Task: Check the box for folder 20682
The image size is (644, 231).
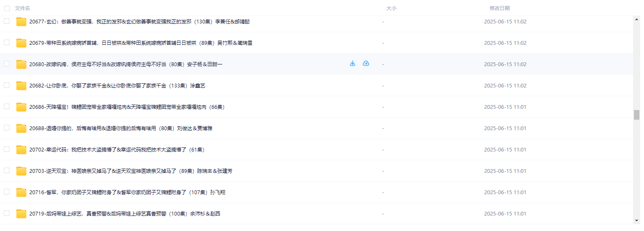Action: pos(7,85)
